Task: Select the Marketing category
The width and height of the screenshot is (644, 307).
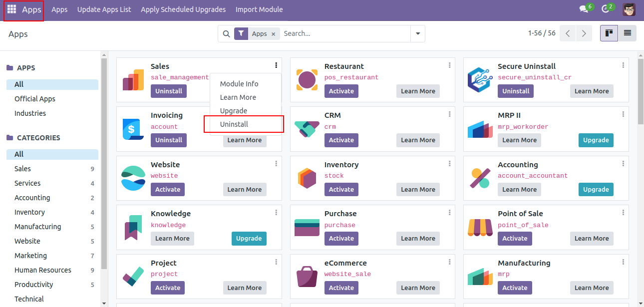Action: 52,256
